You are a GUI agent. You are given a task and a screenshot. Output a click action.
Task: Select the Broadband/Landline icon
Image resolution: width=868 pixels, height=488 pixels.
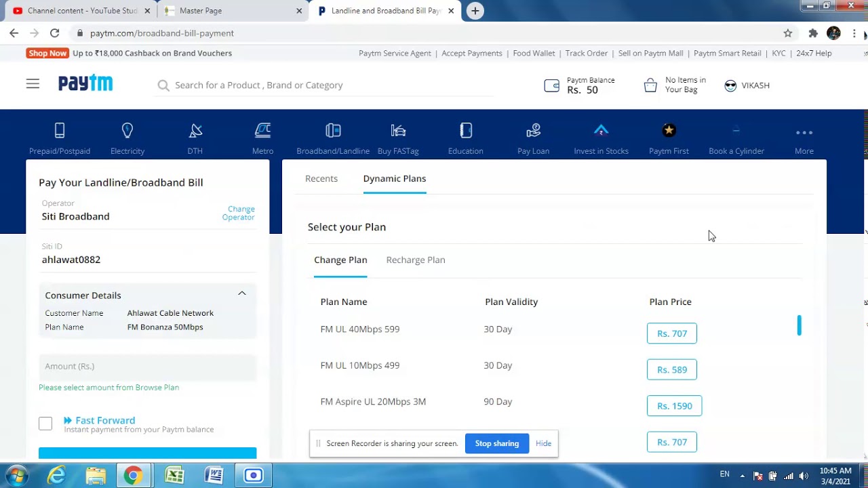[x=333, y=130]
